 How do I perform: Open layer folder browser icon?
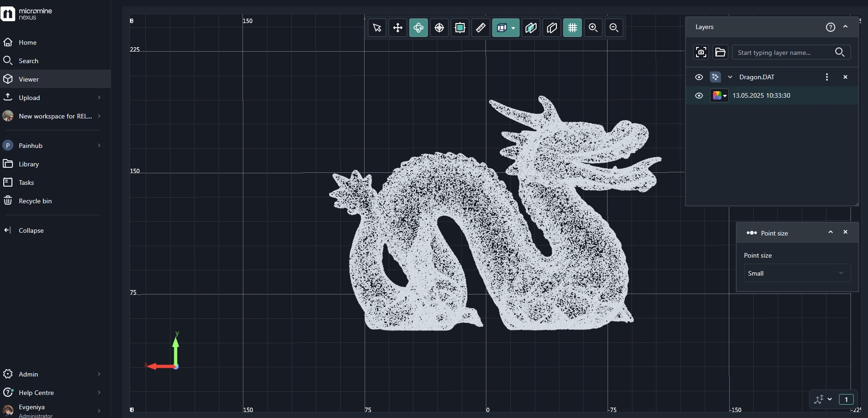coord(720,52)
